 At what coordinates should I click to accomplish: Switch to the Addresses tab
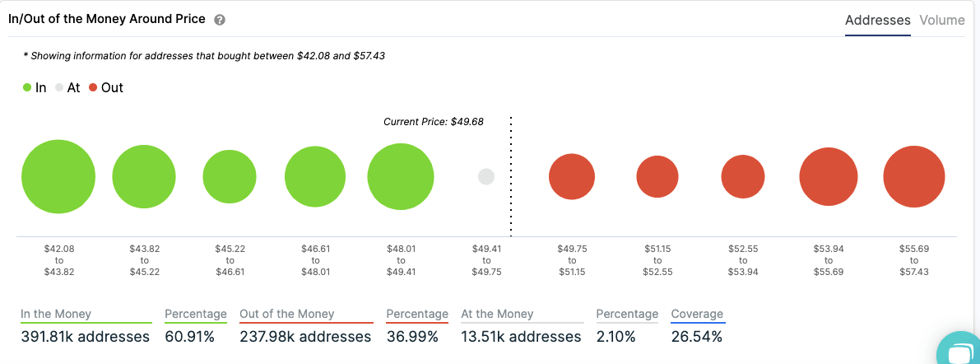[x=877, y=21]
